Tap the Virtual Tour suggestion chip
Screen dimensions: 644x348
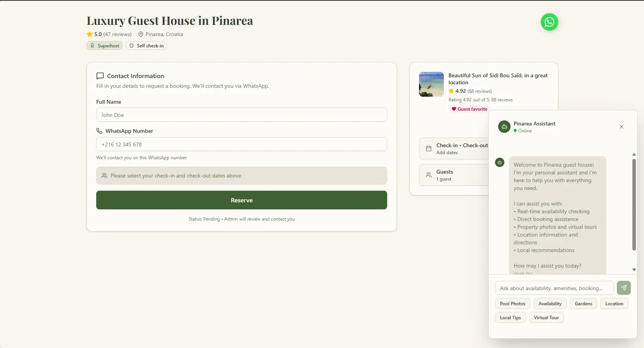[546, 318]
